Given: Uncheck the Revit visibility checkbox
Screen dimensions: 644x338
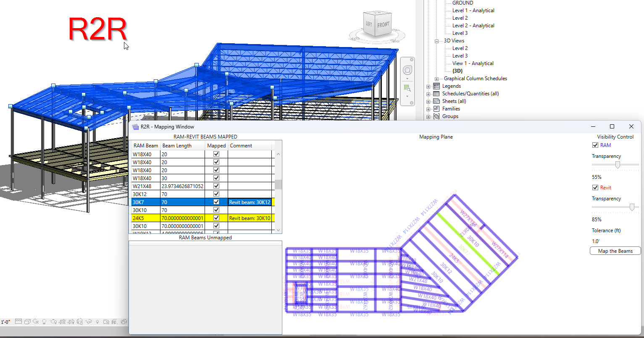Looking at the screenshot, I should (x=595, y=188).
